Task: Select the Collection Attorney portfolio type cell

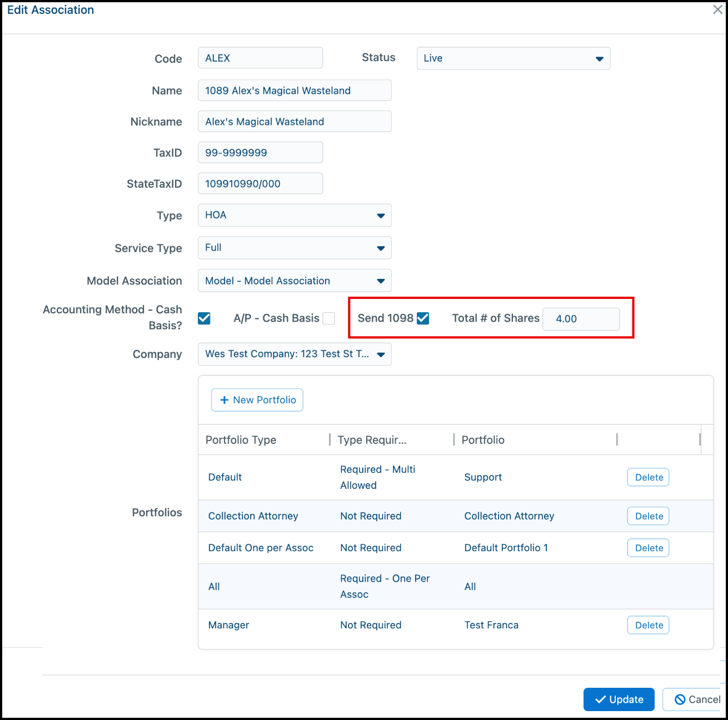Action: [253, 516]
